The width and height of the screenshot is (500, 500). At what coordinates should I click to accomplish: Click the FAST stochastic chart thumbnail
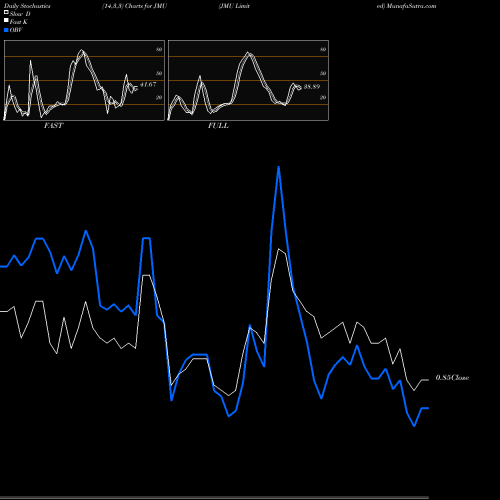pyautogui.click(x=84, y=80)
